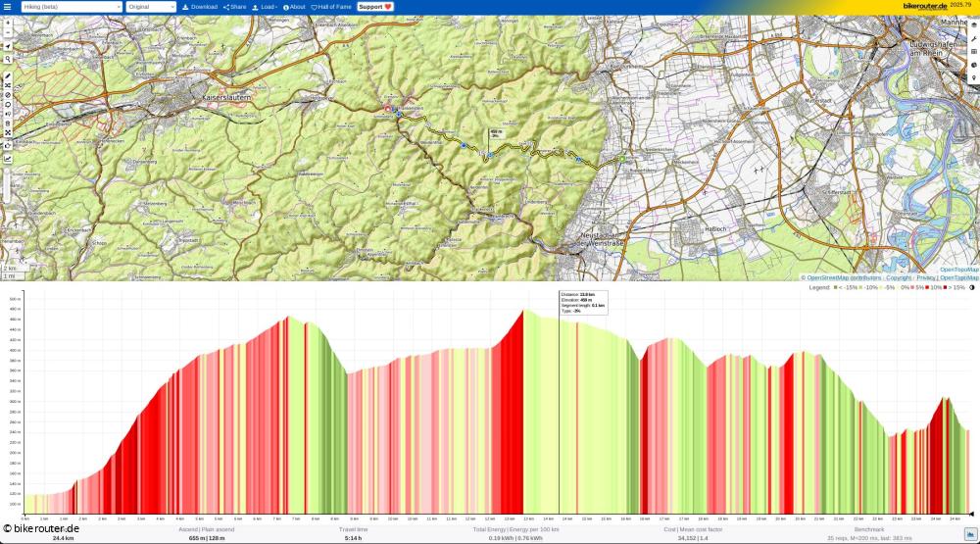980x544 pixels.
Task: Select the draw route pencil tool
Action: click(x=8, y=76)
